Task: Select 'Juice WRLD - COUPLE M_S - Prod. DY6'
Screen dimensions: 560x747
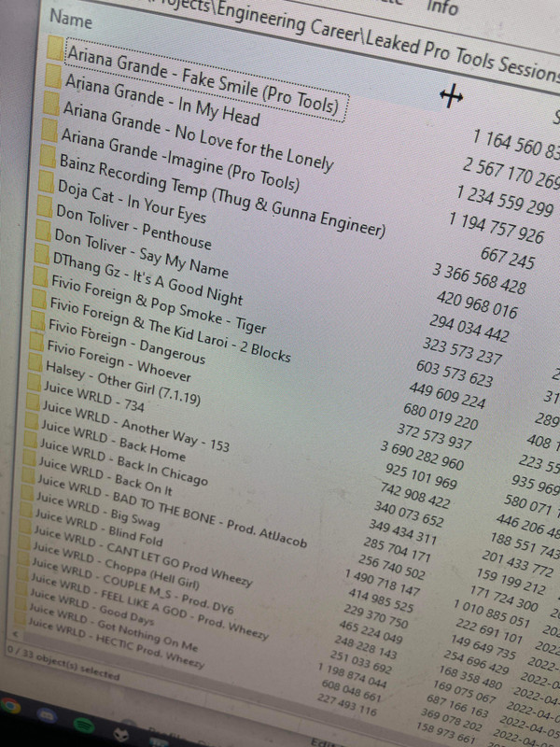Action: [132, 585]
